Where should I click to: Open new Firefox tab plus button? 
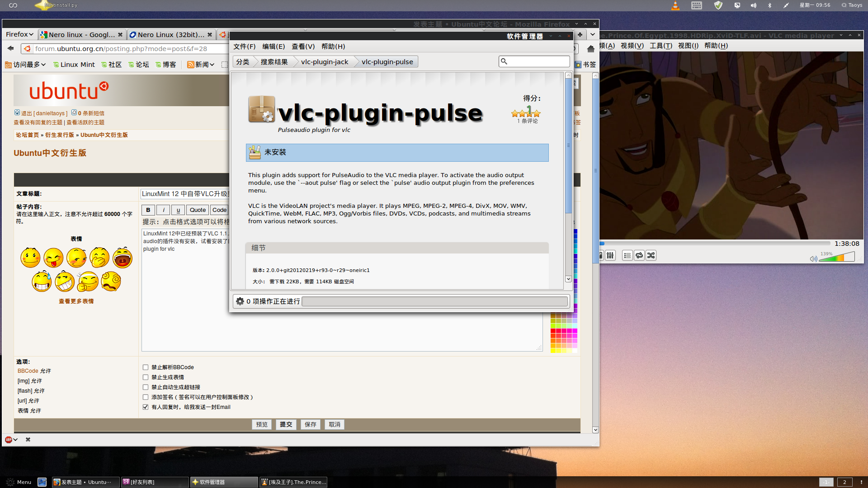[x=580, y=34]
